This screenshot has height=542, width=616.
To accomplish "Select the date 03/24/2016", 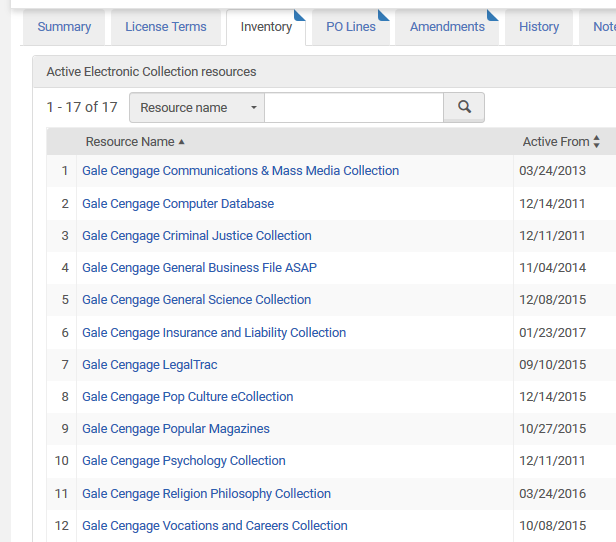I will [552, 494].
